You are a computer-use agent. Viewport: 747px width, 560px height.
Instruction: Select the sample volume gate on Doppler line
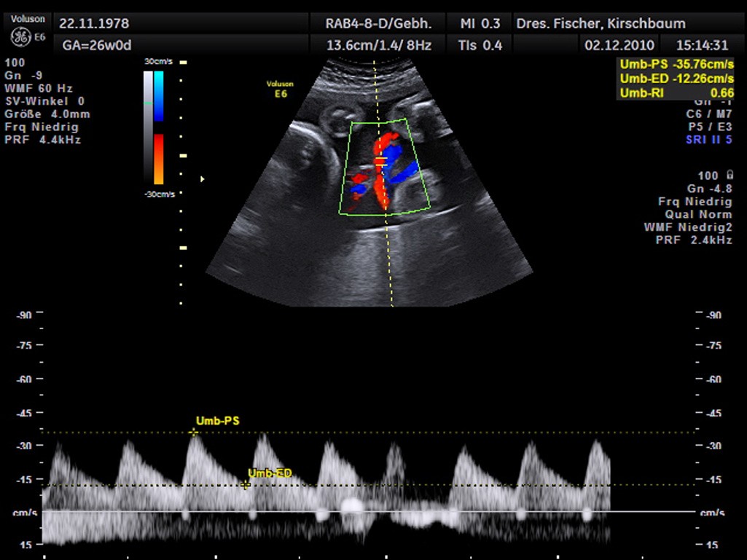coord(380,159)
